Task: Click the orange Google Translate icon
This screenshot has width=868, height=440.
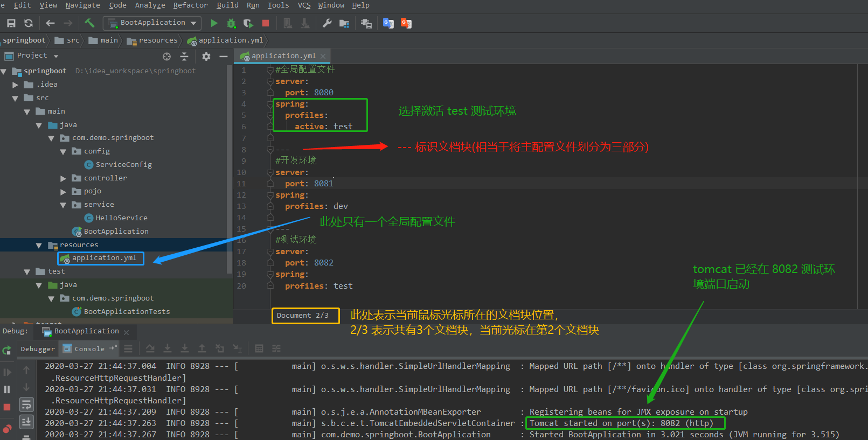Action: tap(406, 23)
